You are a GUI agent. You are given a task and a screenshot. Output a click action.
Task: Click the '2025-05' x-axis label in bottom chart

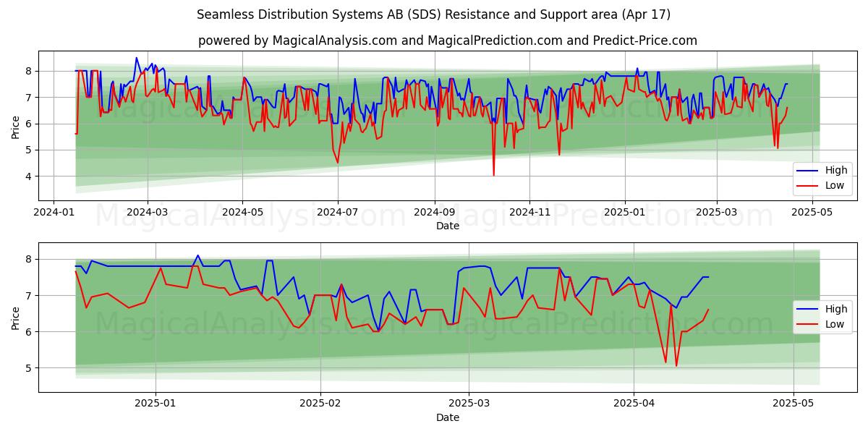coord(793,405)
